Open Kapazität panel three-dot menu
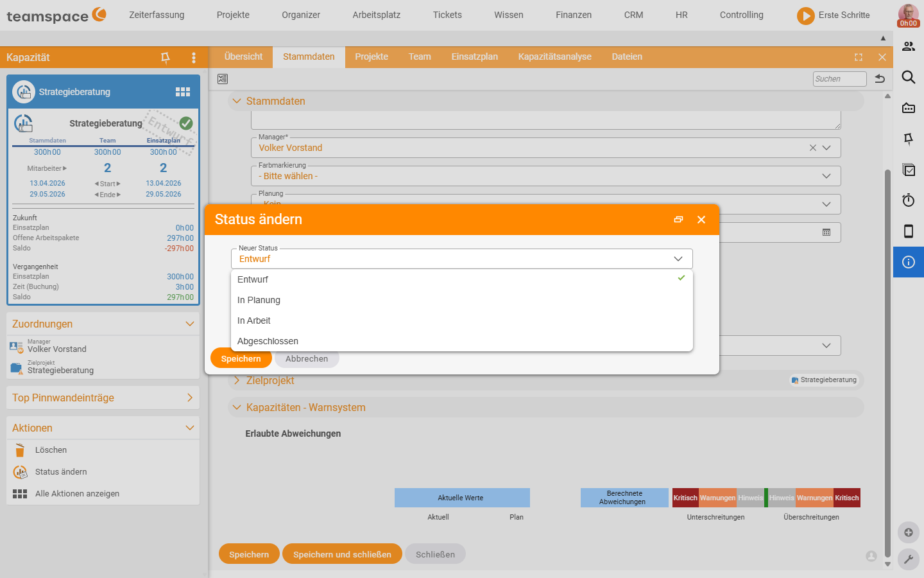This screenshot has height=578, width=924. pyautogui.click(x=194, y=57)
